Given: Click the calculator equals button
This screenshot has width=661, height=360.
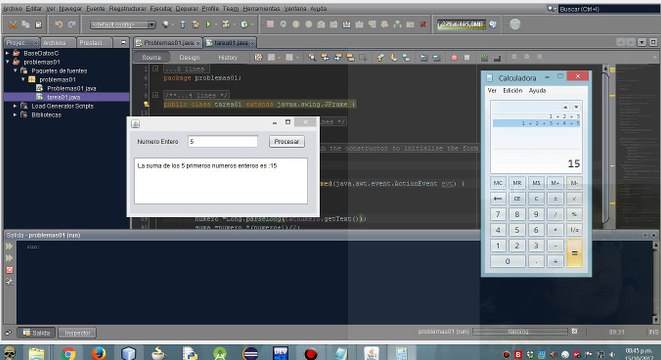Looking at the screenshot, I should pyautogui.click(x=574, y=253).
